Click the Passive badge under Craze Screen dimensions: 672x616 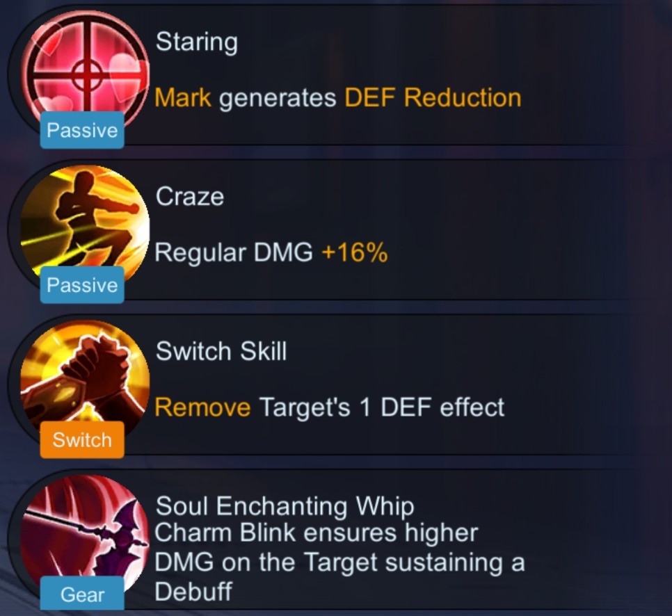(82, 285)
